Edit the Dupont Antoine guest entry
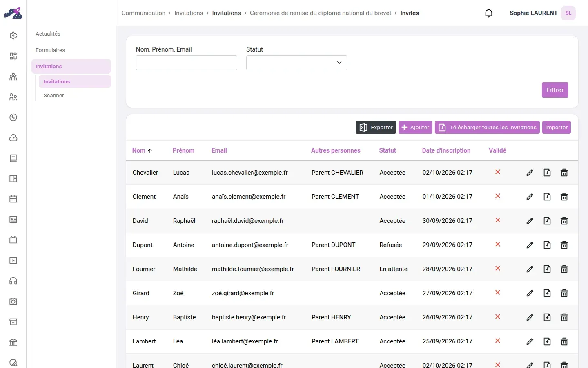The image size is (588, 368). tap(530, 245)
